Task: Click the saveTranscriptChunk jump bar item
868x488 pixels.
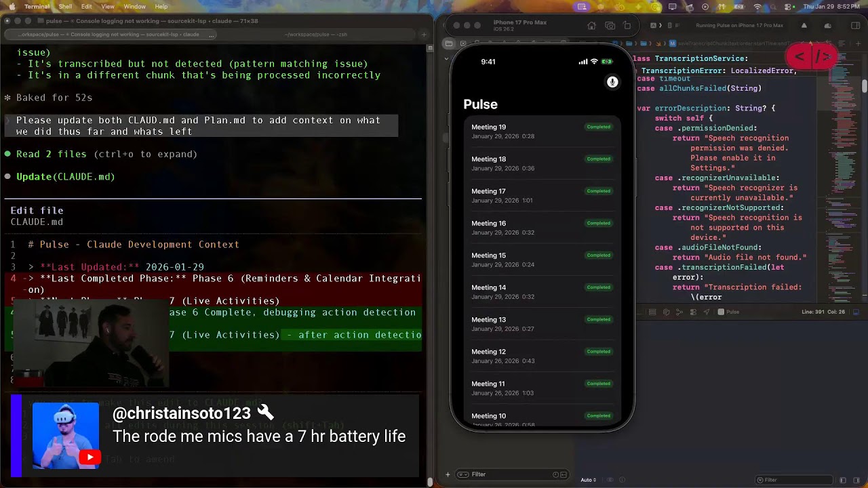Action: point(729,43)
